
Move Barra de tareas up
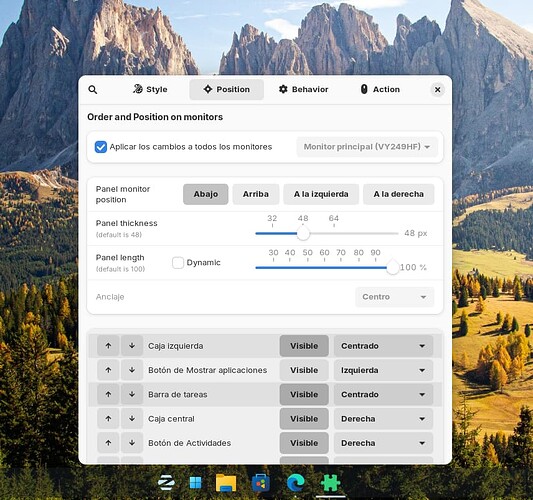(x=108, y=394)
